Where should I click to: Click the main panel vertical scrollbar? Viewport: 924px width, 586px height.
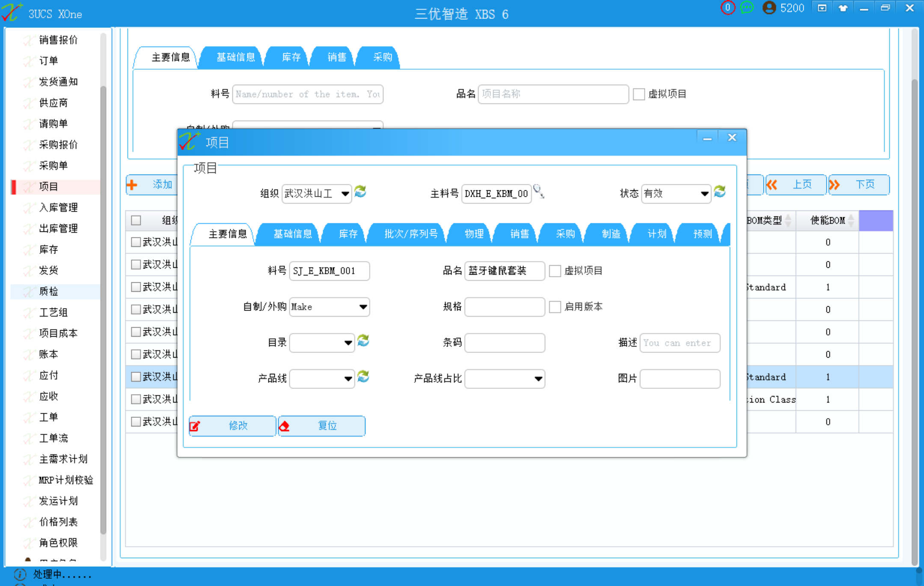[915, 322]
